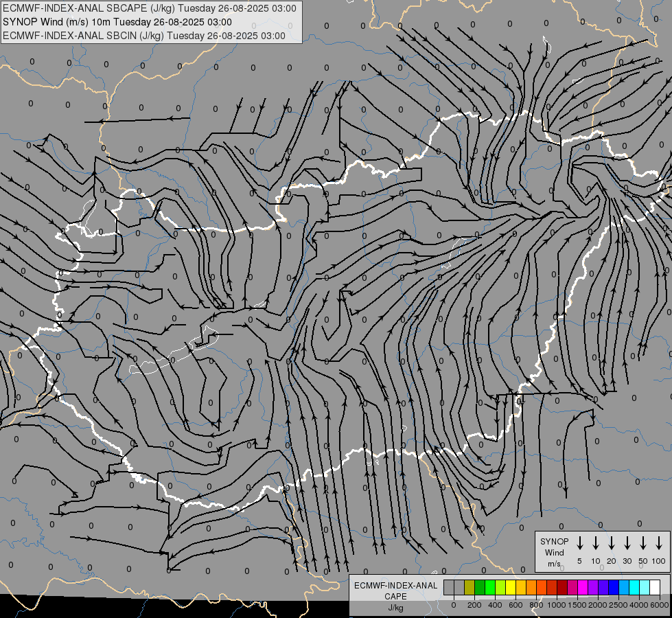Click the 'J/kg' unit in CAPE legend

click(395, 608)
